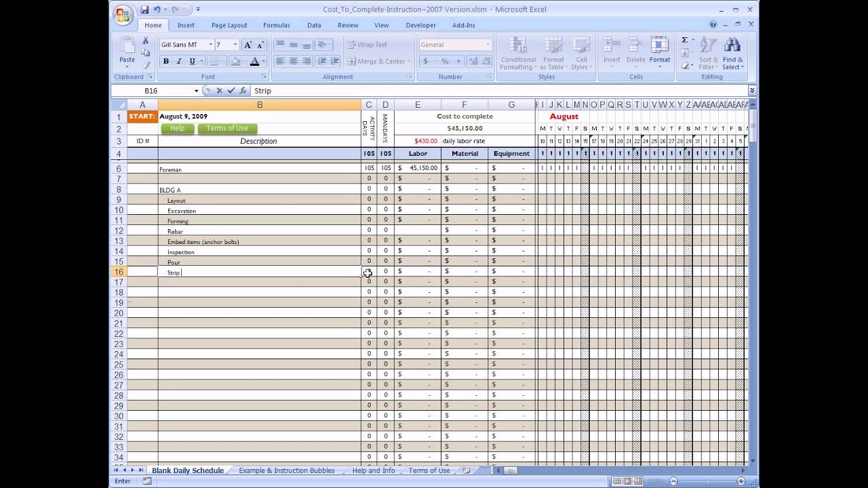The width and height of the screenshot is (868, 488).
Task: Expand Conditional Formatting menu
Action: point(518,54)
